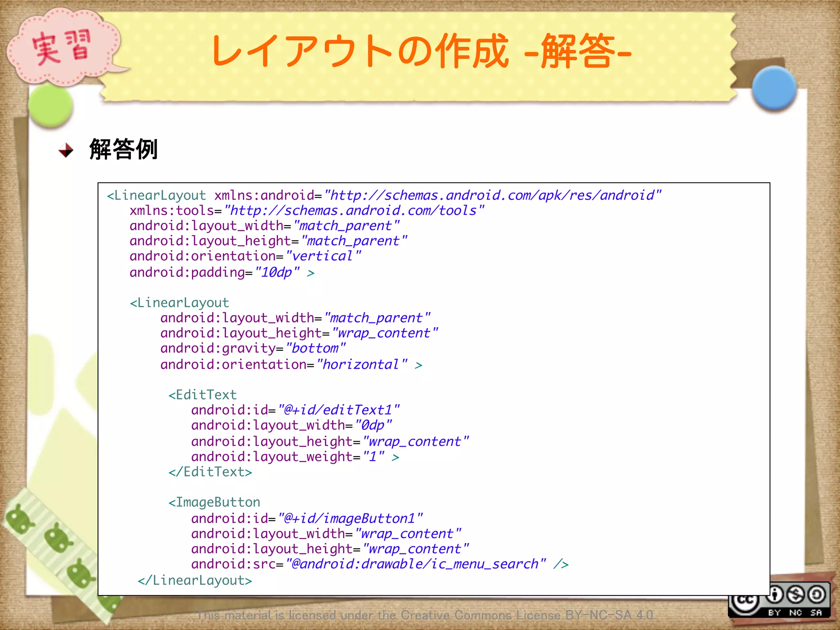This screenshot has width=840, height=630.
Task: Click the SA share-alike license icon
Action: [x=817, y=595]
